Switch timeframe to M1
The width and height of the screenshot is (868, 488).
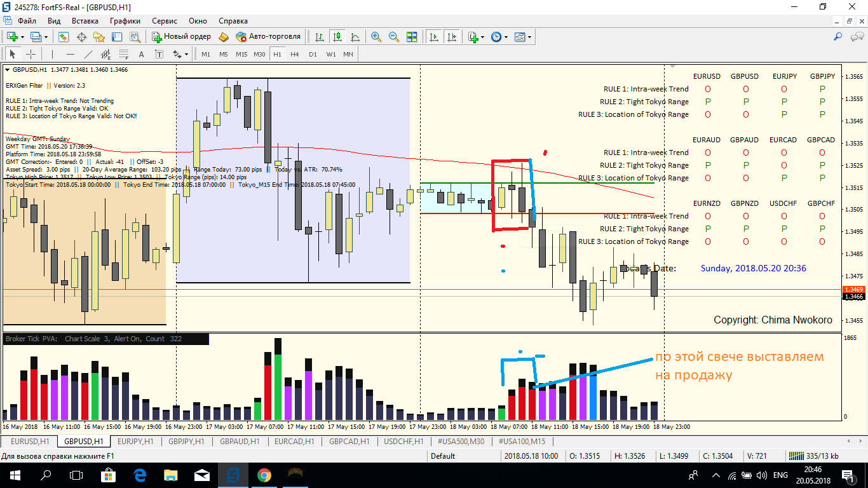[x=206, y=54]
